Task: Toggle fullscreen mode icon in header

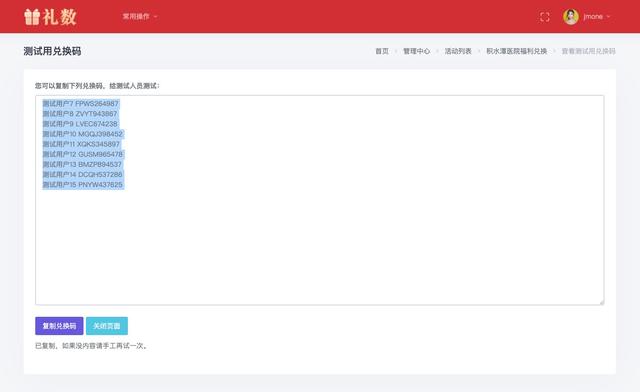Action: tap(544, 17)
